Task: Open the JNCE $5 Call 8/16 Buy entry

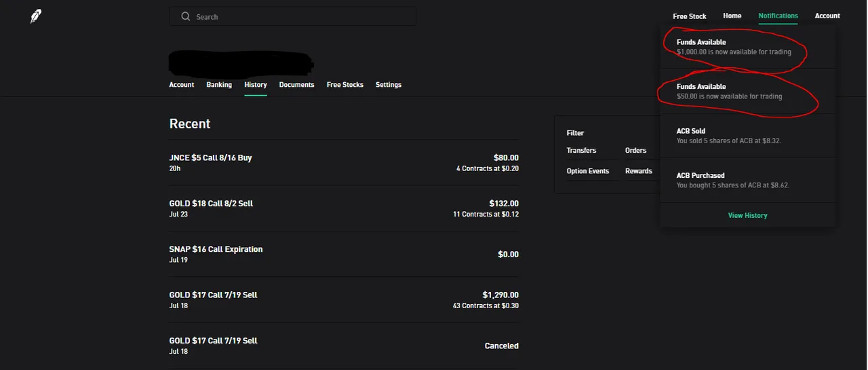Action: pos(344,163)
